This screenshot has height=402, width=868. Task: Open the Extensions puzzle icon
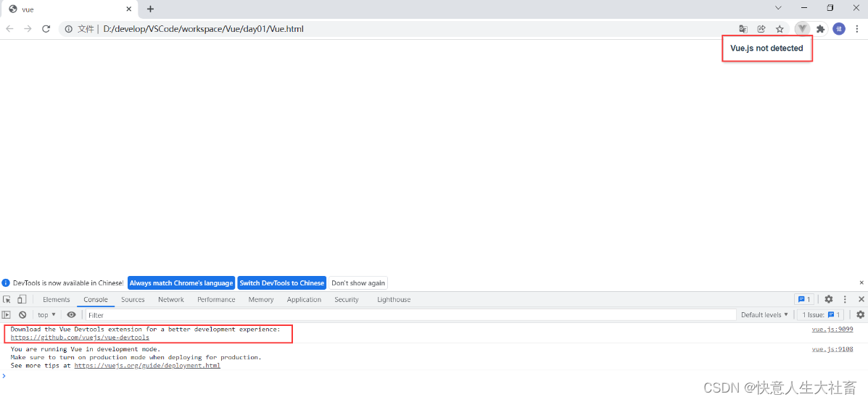[x=820, y=29]
